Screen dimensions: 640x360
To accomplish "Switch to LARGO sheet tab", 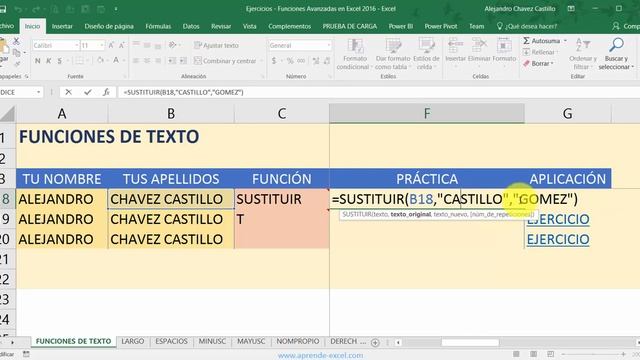I will [x=133, y=341].
